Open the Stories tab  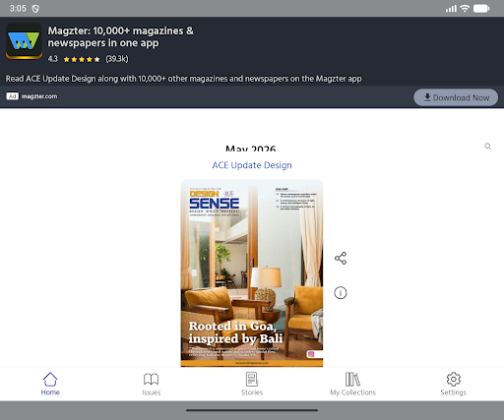click(x=252, y=384)
